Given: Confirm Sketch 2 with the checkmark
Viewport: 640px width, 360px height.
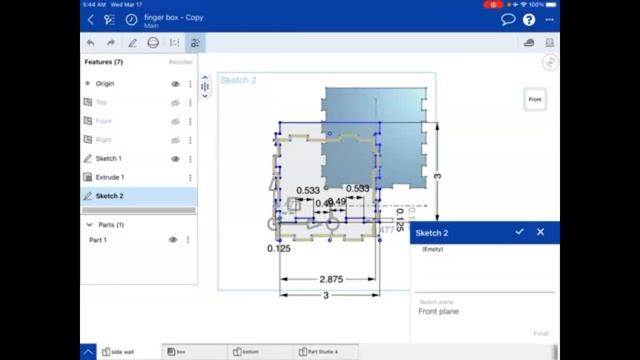Looking at the screenshot, I should coord(519,232).
